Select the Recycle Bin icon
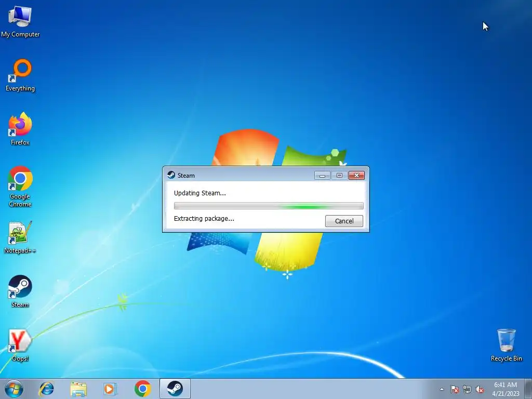Screen dimensions: 532x399 [506, 345]
